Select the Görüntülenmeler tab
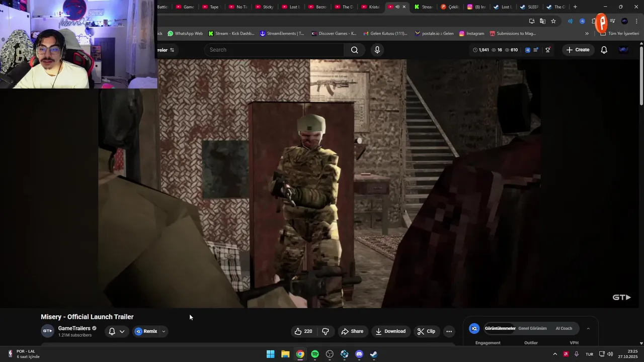The image size is (644, 362). click(500, 328)
